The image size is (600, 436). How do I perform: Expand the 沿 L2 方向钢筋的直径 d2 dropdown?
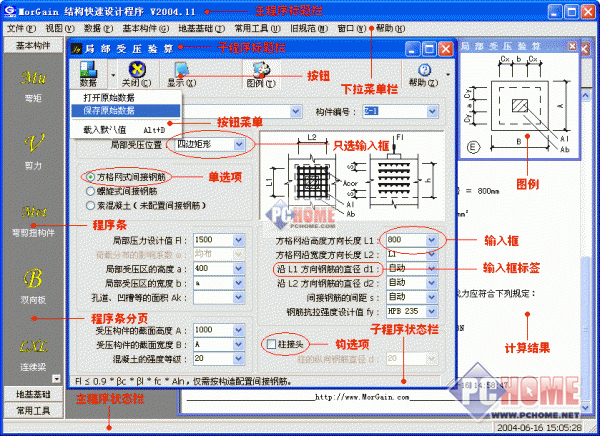click(x=432, y=283)
